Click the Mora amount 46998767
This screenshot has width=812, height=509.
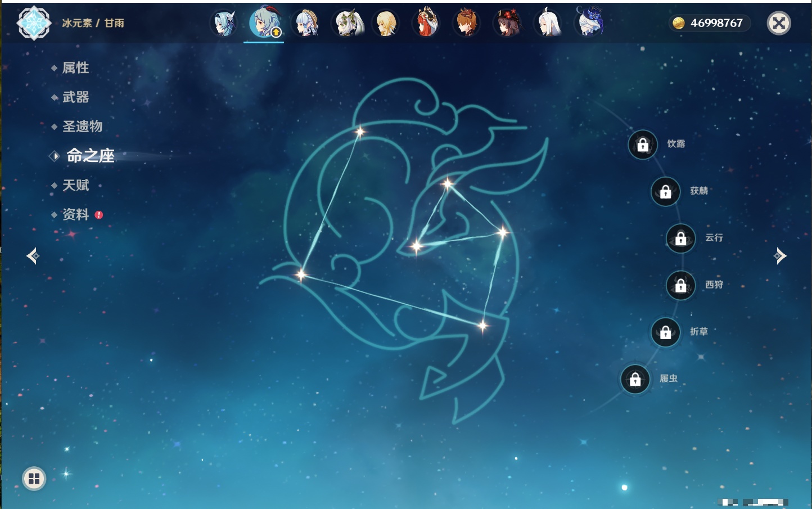[716, 23]
